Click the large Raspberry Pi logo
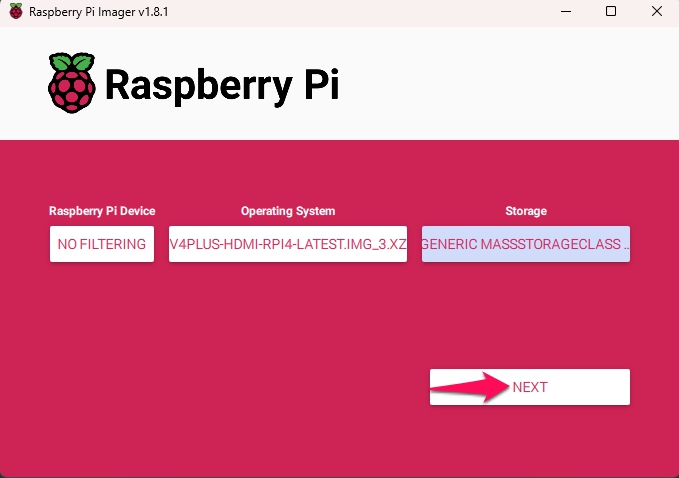 (x=71, y=83)
